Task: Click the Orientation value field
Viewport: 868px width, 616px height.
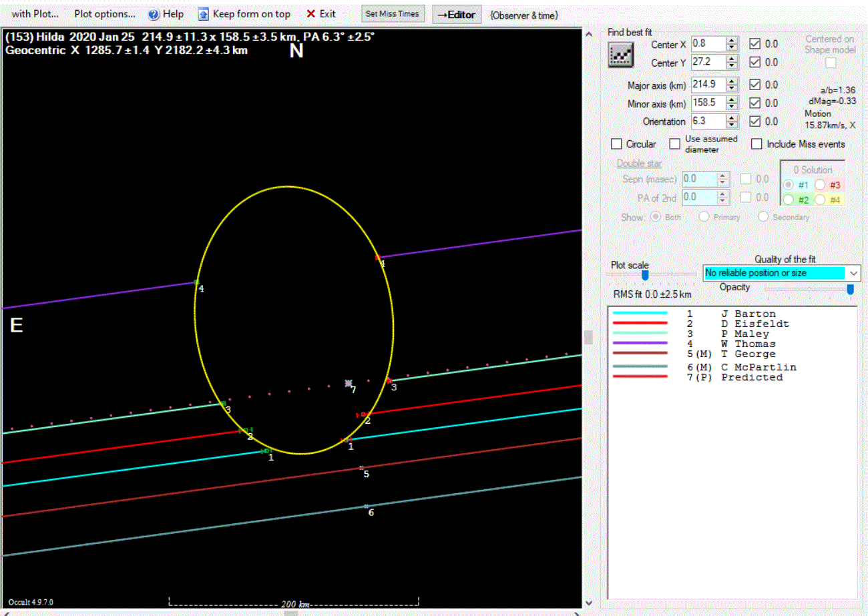Action: 709,121
